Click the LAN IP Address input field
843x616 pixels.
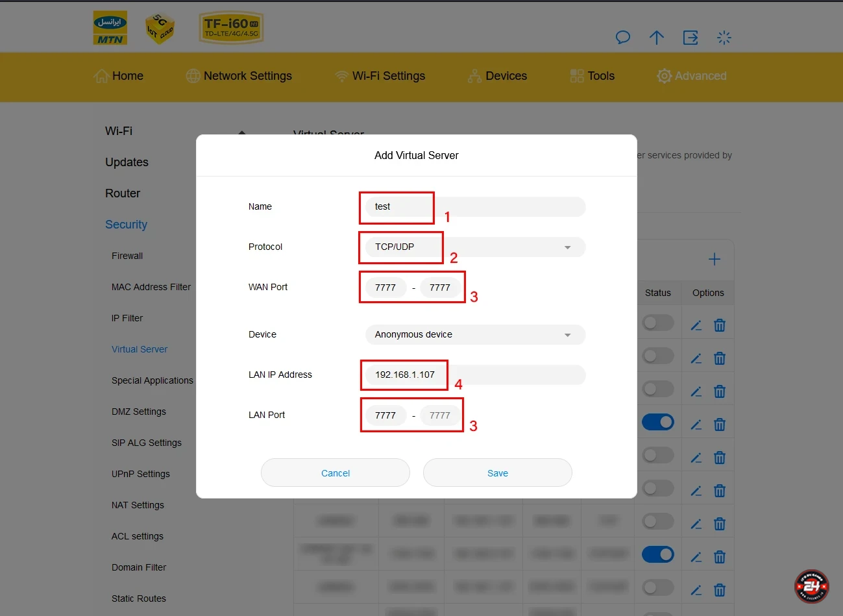click(475, 375)
